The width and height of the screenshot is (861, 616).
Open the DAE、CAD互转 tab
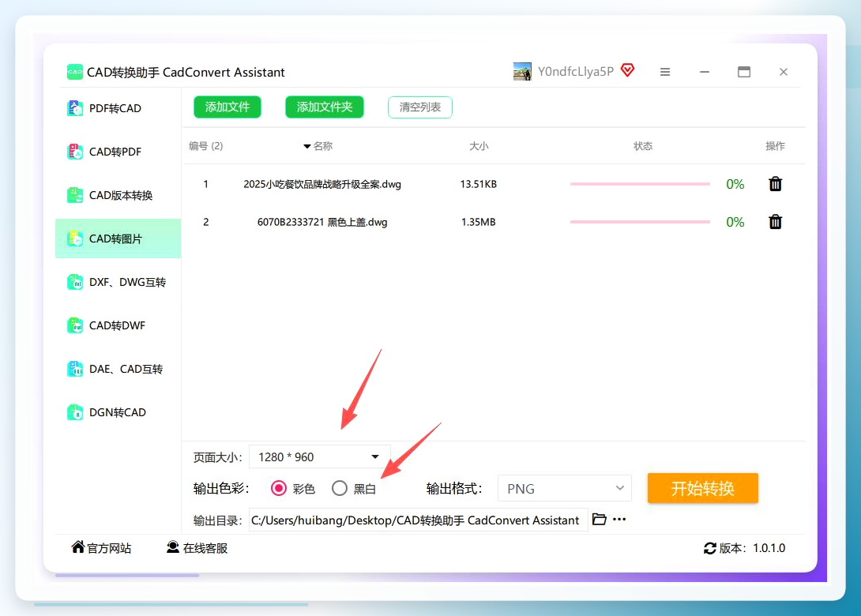[x=118, y=369]
